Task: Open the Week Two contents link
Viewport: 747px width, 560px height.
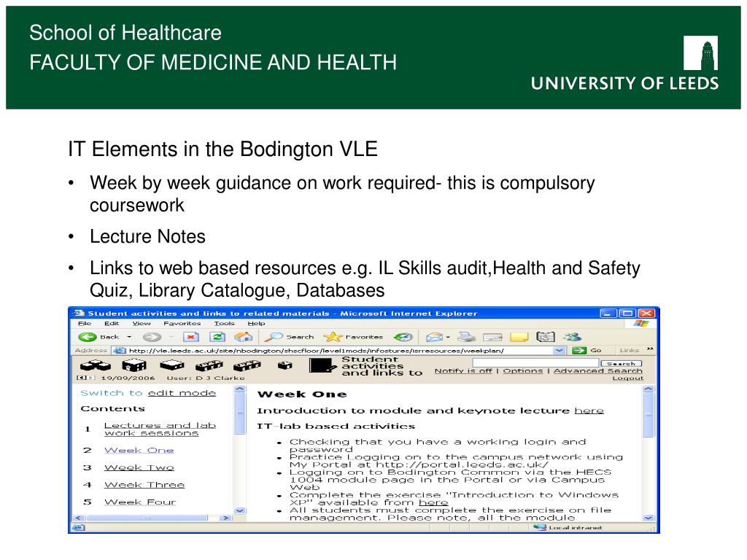Action: tap(139, 467)
